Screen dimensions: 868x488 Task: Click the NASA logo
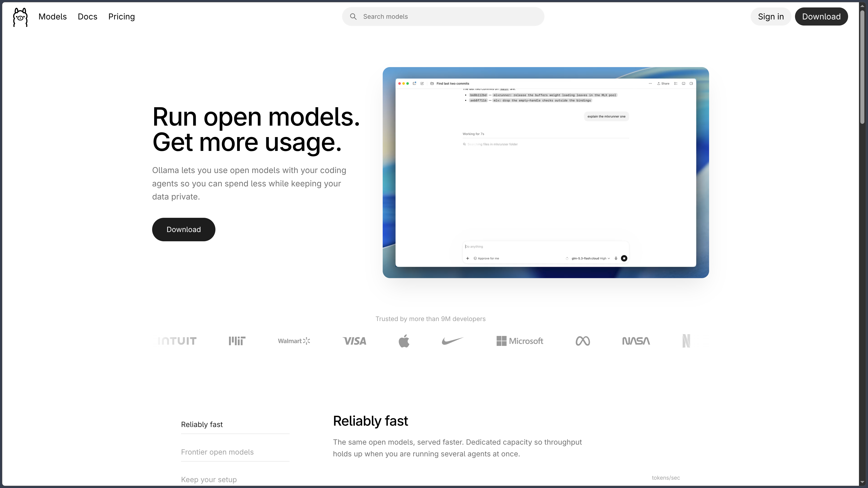[636, 341]
